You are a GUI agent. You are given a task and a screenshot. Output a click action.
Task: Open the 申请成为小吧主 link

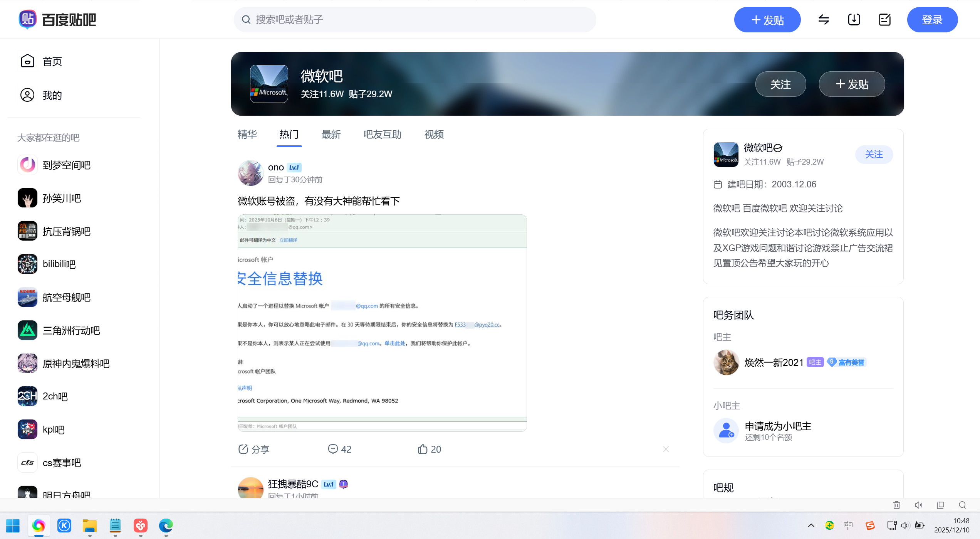(778, 426)
